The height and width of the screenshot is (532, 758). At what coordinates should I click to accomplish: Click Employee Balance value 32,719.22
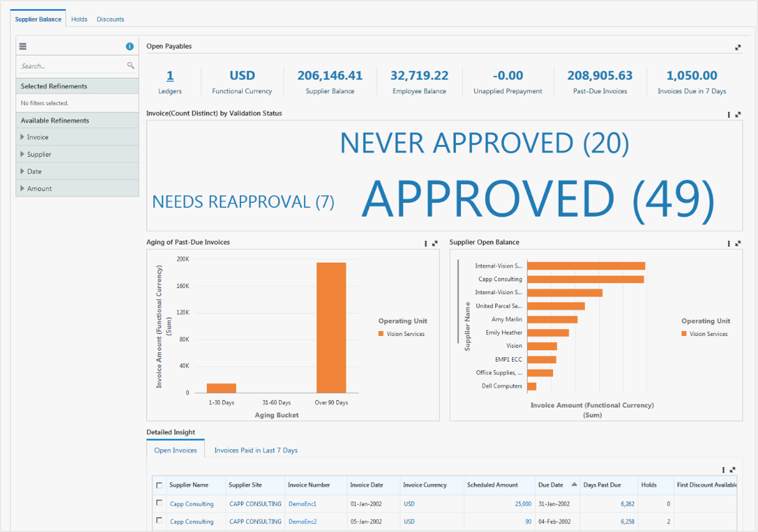coord(420,76)
